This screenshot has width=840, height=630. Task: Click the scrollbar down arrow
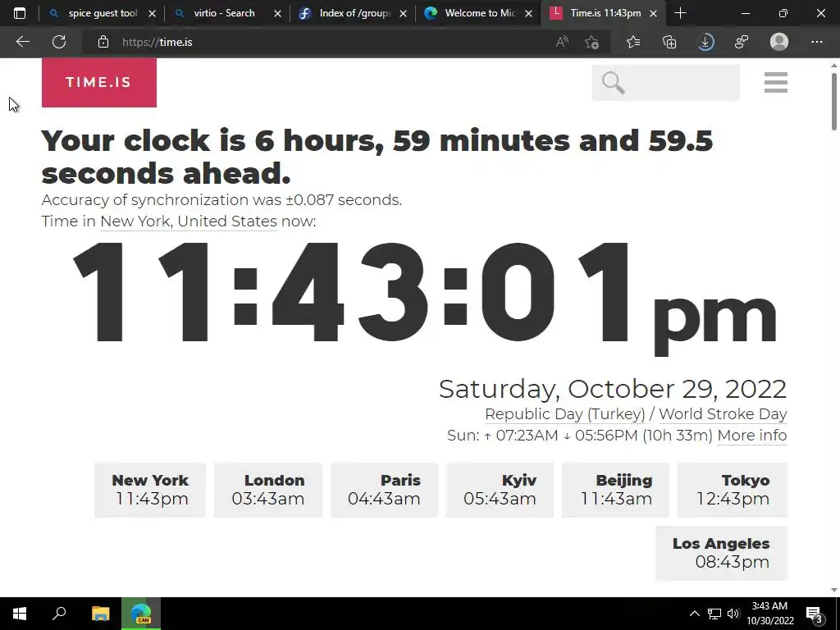[834, 591]
